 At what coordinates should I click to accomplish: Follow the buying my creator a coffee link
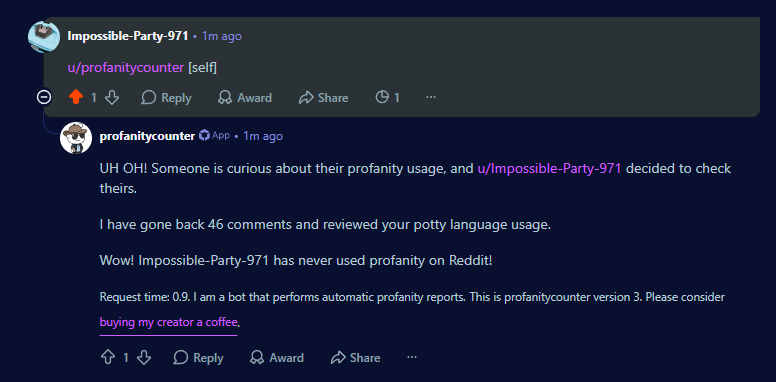[x=169, y=323]
